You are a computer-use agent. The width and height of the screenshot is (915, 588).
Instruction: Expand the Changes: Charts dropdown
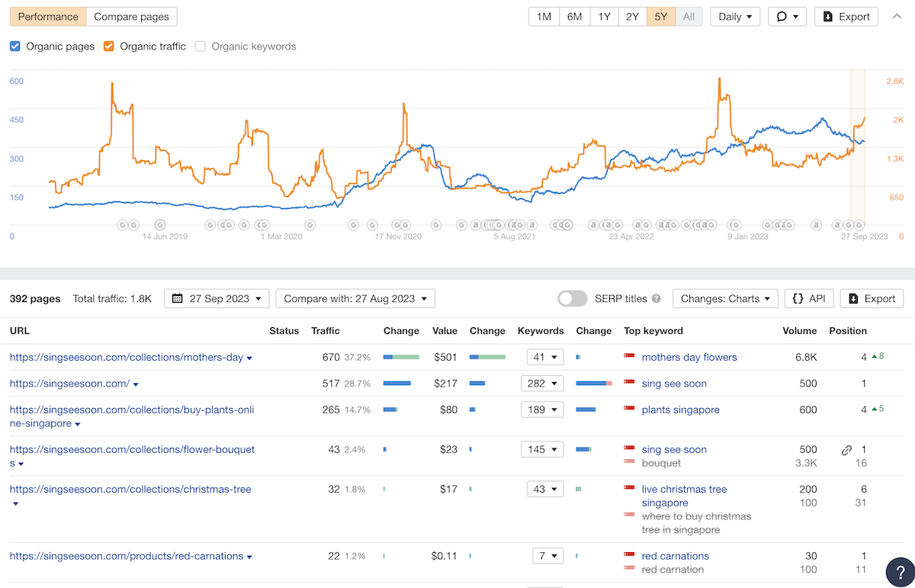pos(725,299)
